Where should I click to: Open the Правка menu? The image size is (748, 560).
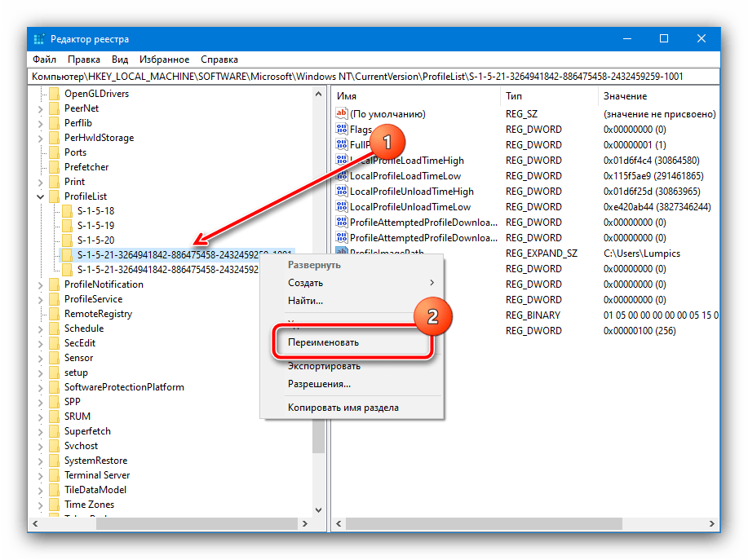pos(84,60)
